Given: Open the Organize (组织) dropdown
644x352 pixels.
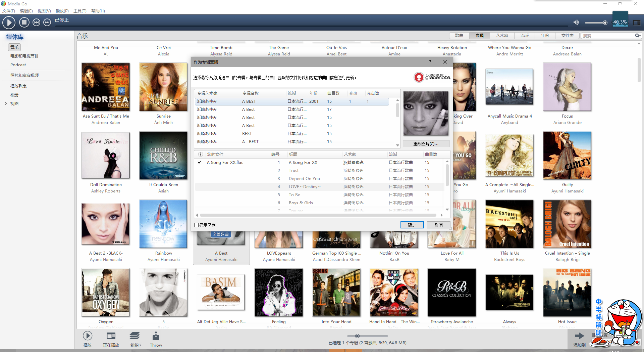Looking at the screenshot, I should tap(136, 339).
